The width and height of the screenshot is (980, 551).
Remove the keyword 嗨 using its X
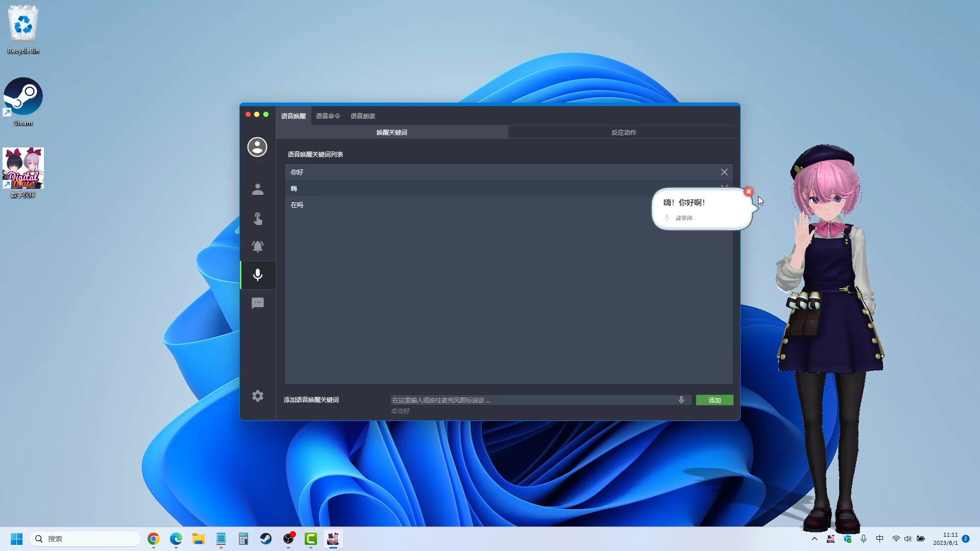point(724,187)
